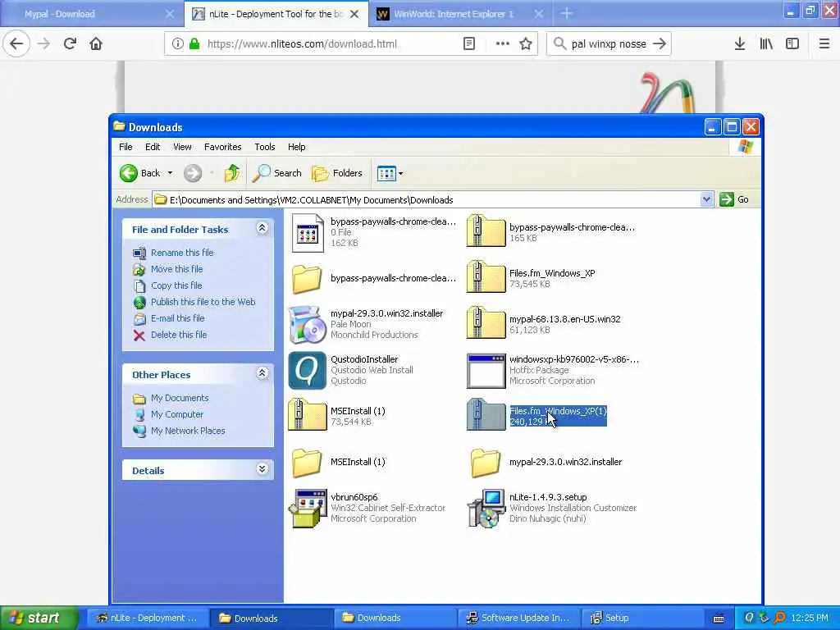Select the MSEInstall (1) folder icon

tap(307, 463)
